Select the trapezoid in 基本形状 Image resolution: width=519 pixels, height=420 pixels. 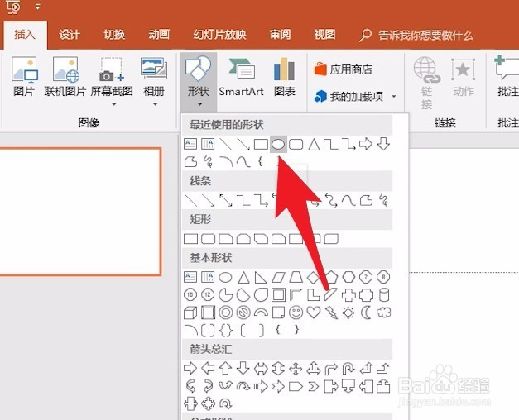296,278
